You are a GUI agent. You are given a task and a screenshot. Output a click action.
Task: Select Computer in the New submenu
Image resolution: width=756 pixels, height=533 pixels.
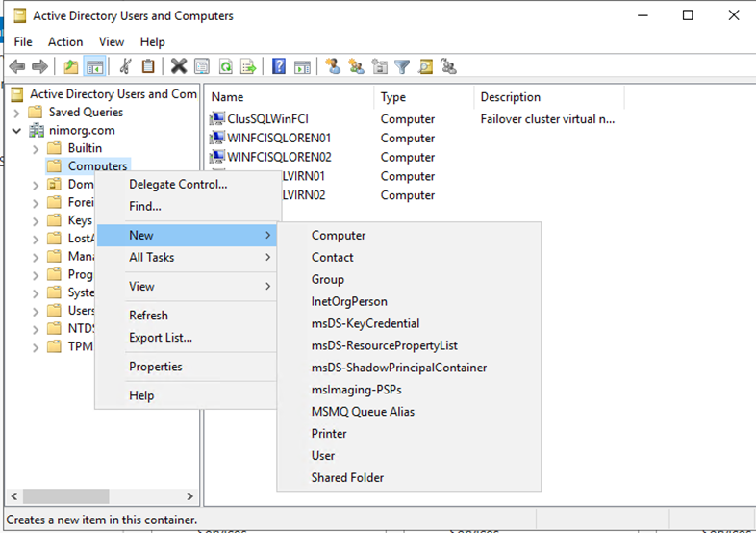pyautogui.click(x=339, y=236)
